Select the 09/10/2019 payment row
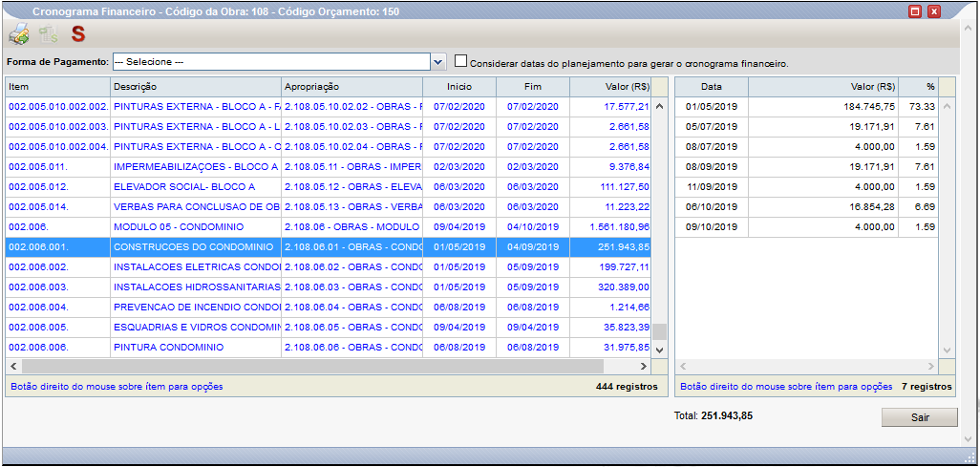This screenshot has height=467, width=980. (807, 227)
